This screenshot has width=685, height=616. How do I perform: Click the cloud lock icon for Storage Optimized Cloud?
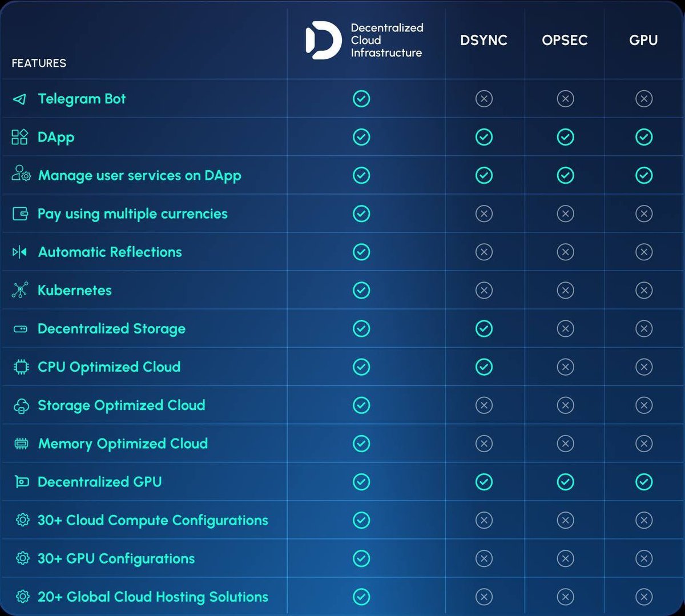pos(21,406)
